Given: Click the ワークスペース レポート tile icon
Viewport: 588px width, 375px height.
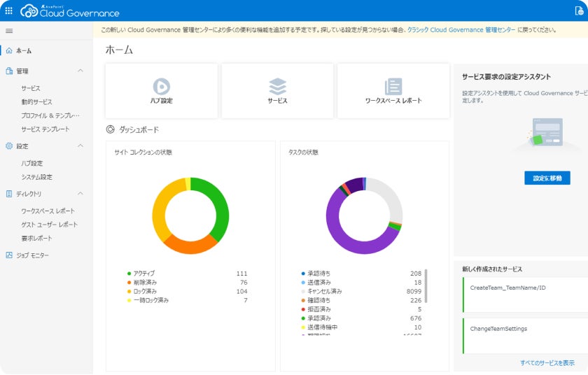Looking at the screenshot, I should tap(393, 86).
